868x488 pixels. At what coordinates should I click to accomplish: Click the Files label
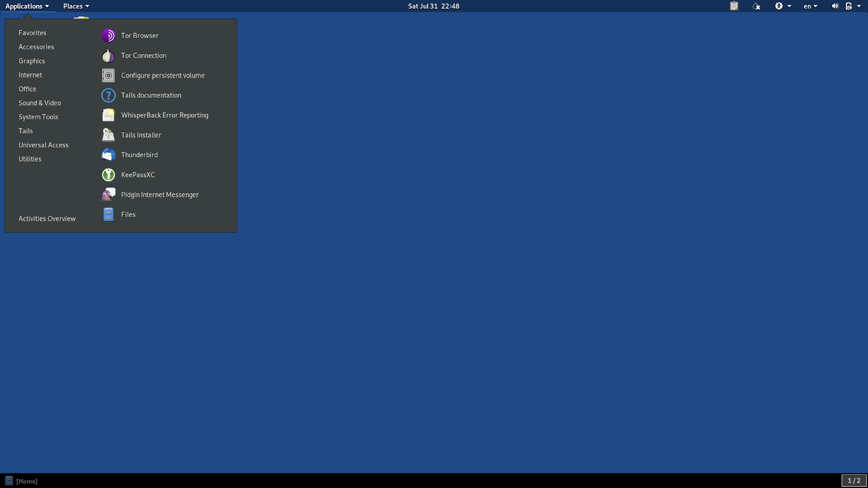pos(129,215)
